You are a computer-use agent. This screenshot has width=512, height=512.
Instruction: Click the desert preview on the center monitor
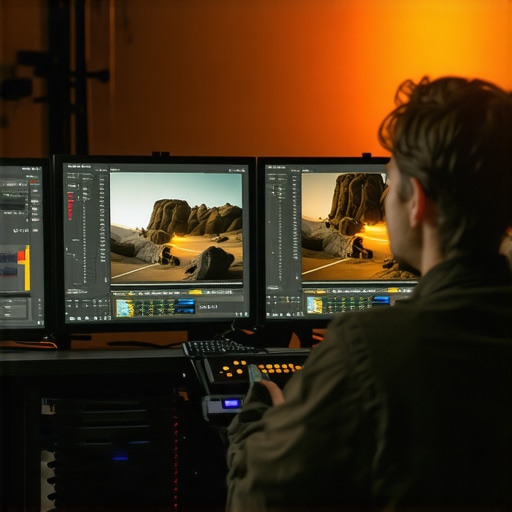[176, 227]
